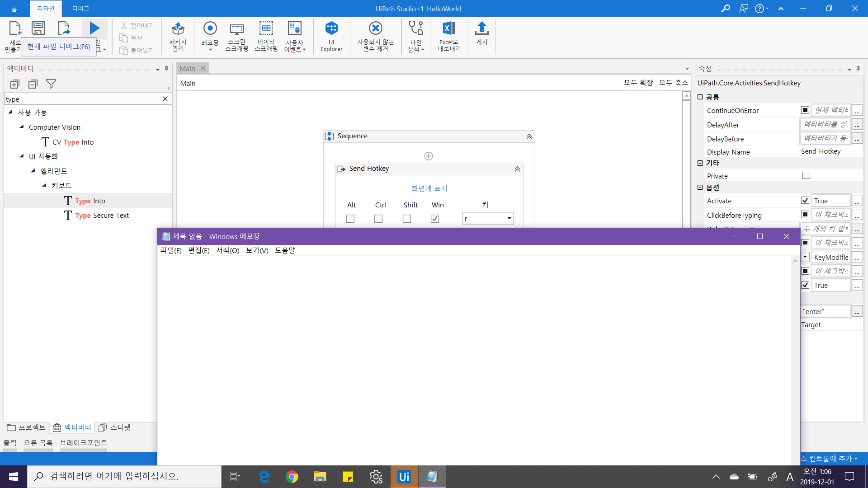Click the UI Explorer icon
868x488 pixels.
pos(331,29)
